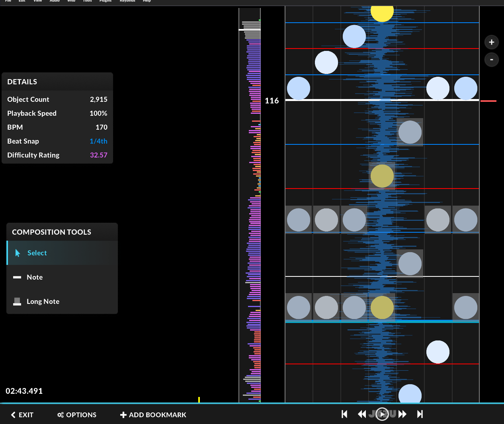Activate the Select tool
Viewport: 504px width, 424px height.
tap(37, 253)
